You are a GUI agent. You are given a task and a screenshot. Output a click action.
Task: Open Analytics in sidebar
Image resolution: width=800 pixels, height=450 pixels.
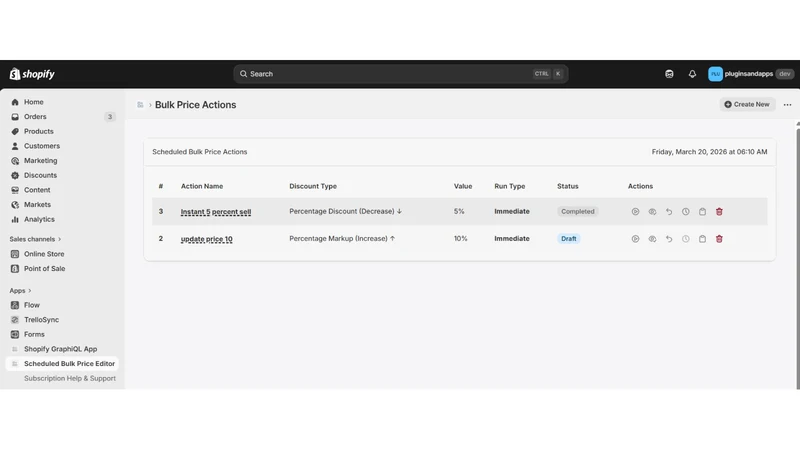pyautogui.click(x=39, y=219)
